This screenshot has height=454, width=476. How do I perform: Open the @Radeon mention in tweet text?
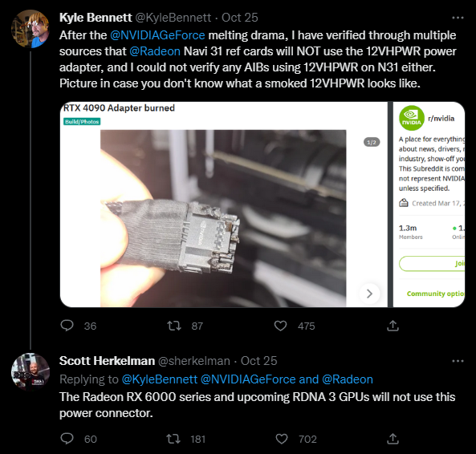(x=155, y=51)
